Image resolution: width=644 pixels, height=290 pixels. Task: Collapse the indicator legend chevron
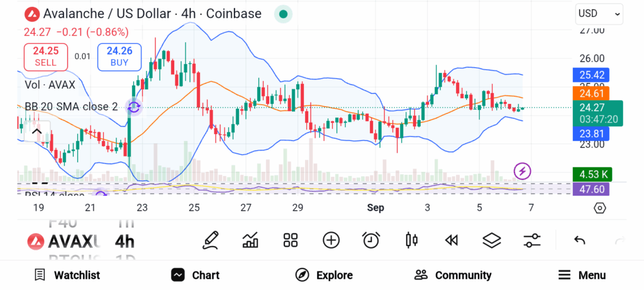click(36, 131)
